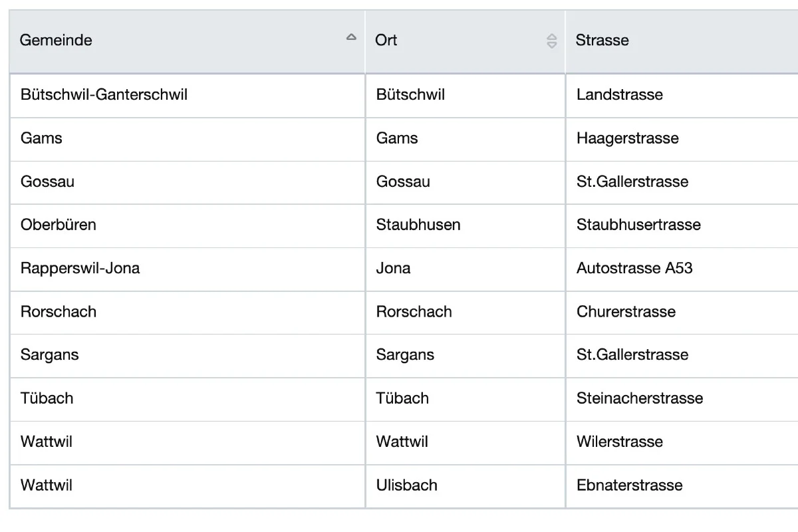
Task: Click the Churerstrasse street cell
Action: pos(682,313)
